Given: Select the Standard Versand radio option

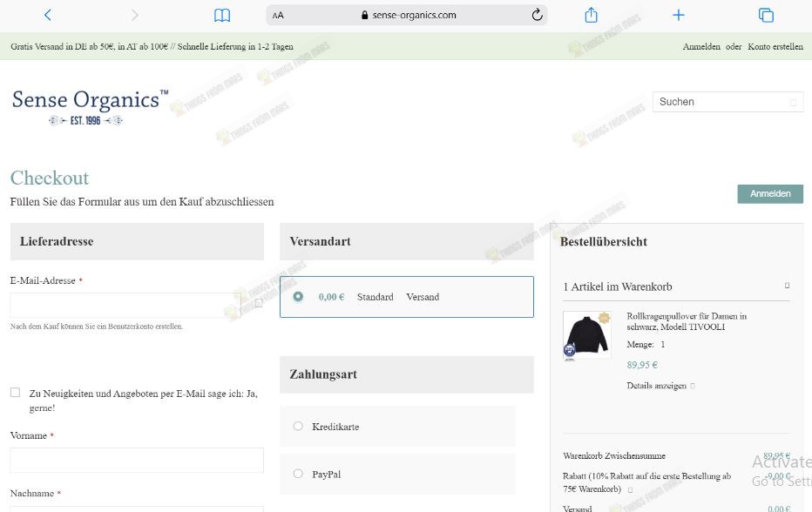Looking at the screenshot, I should (x=298, y=297).
